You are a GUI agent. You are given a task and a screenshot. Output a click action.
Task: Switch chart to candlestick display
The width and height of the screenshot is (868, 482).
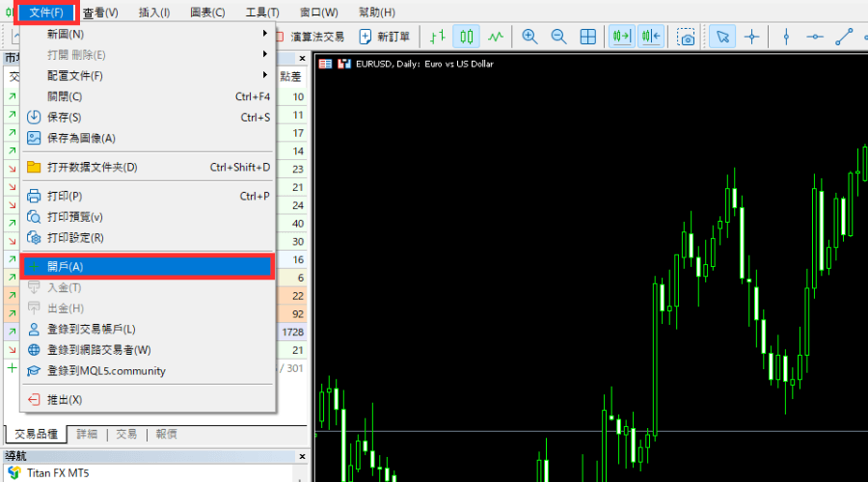pos(466,37)
